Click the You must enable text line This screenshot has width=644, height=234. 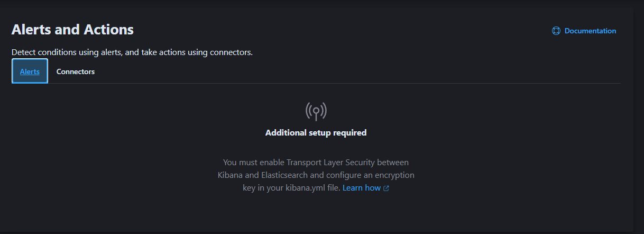(316, 162)
